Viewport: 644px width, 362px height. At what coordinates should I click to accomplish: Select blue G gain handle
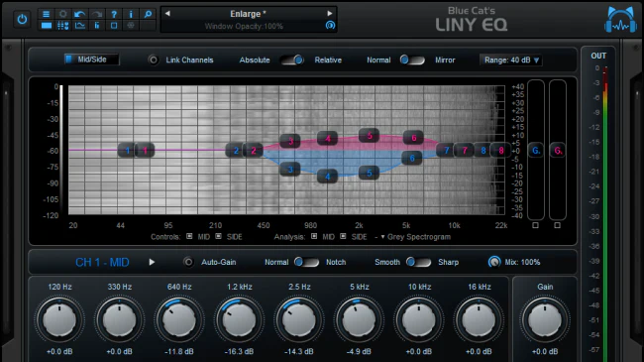536,151
